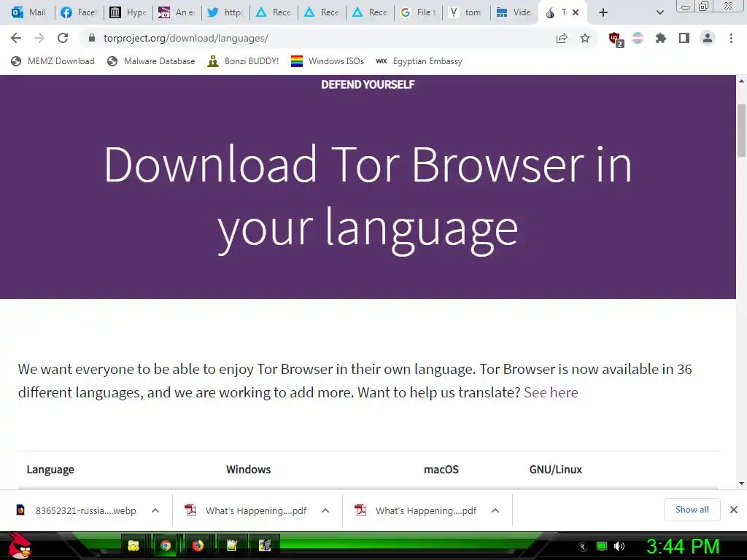Click the Language column header
Viewport: 747px width, 560px height.
pos(50,470)
